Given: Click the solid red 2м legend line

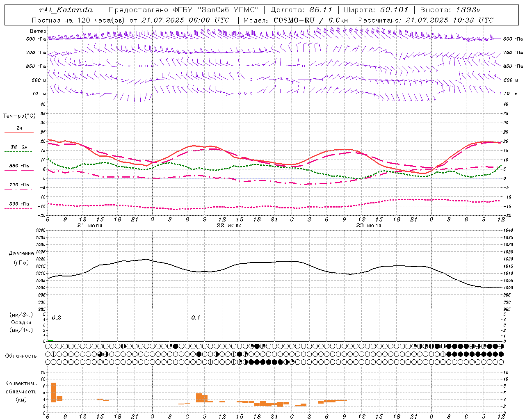Looking at the screenshot, I should pos(19,133).
